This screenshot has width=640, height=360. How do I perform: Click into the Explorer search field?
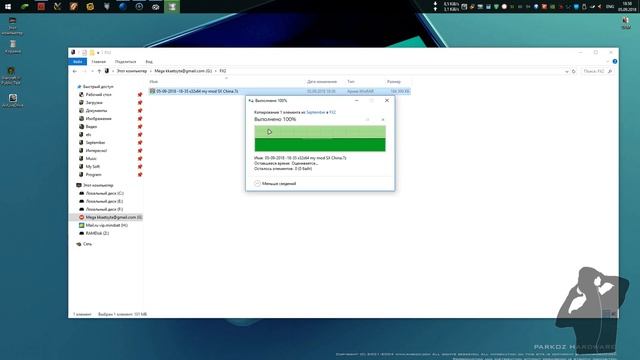pos(597,71)
